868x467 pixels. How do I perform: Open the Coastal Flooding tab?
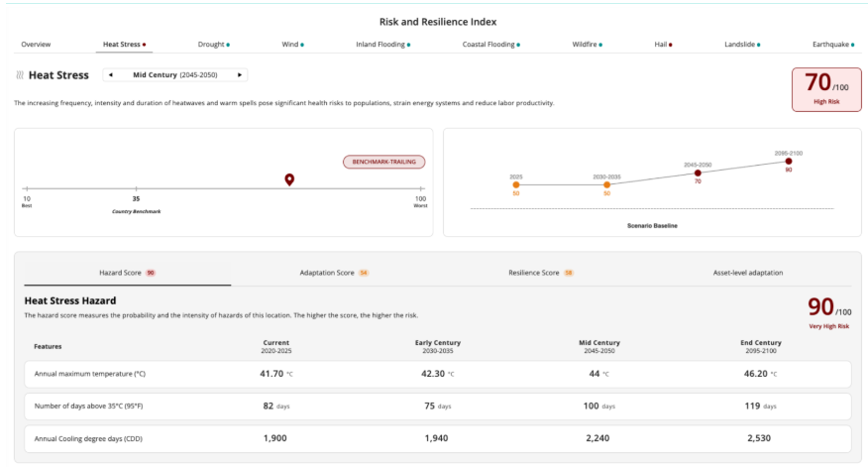491,45
